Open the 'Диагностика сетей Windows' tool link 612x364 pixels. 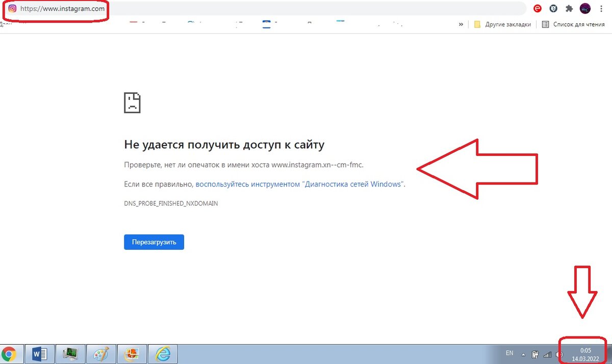pos(300,184)
